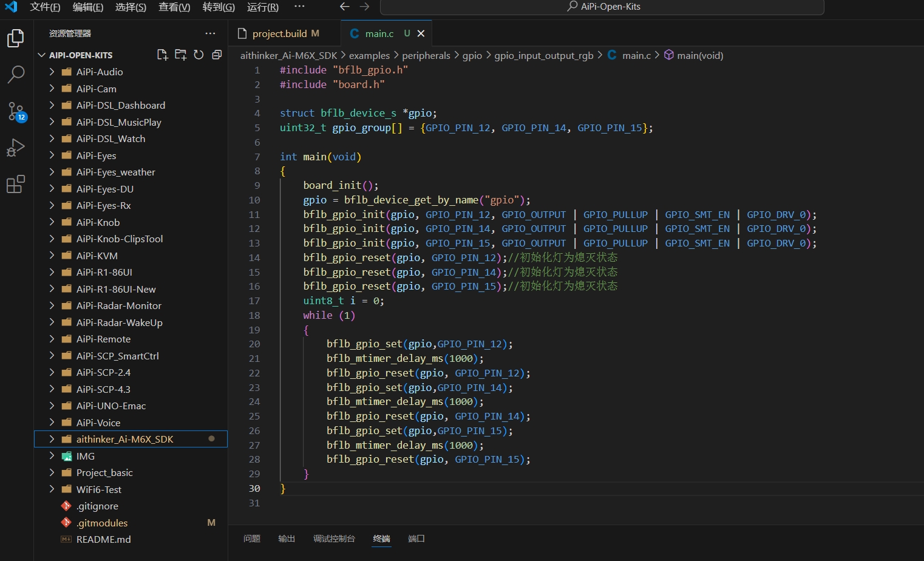
Task: Open the Run and Debug view
Action: 16,148
